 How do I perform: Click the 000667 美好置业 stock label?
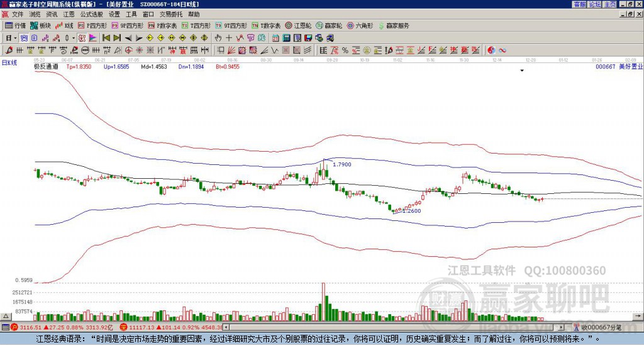tap(619, 66)
